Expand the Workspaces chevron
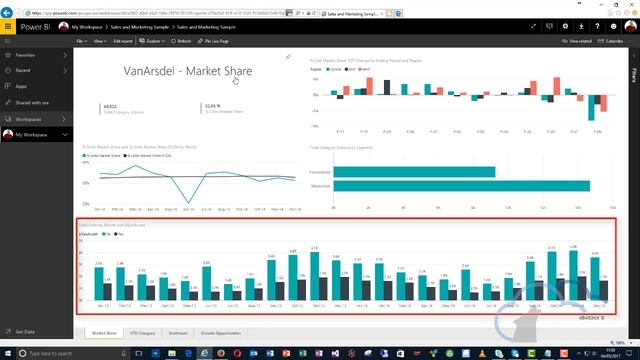 tap(64, 119)
